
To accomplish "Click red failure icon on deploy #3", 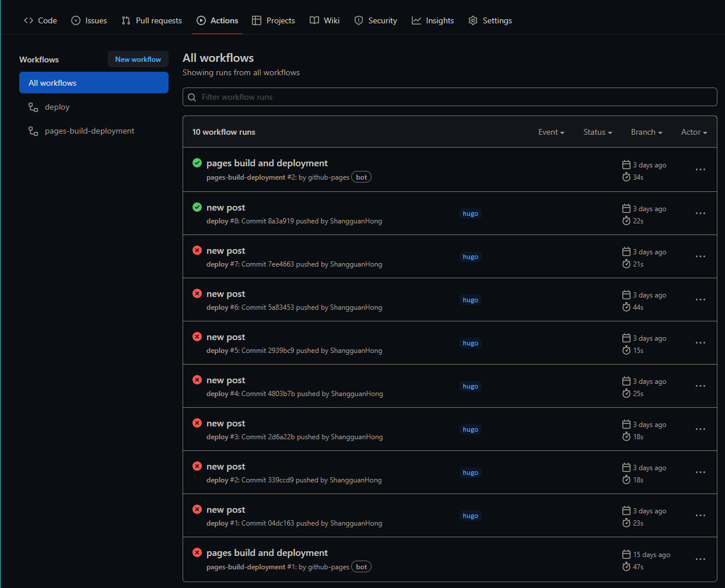I will point(197,423).
